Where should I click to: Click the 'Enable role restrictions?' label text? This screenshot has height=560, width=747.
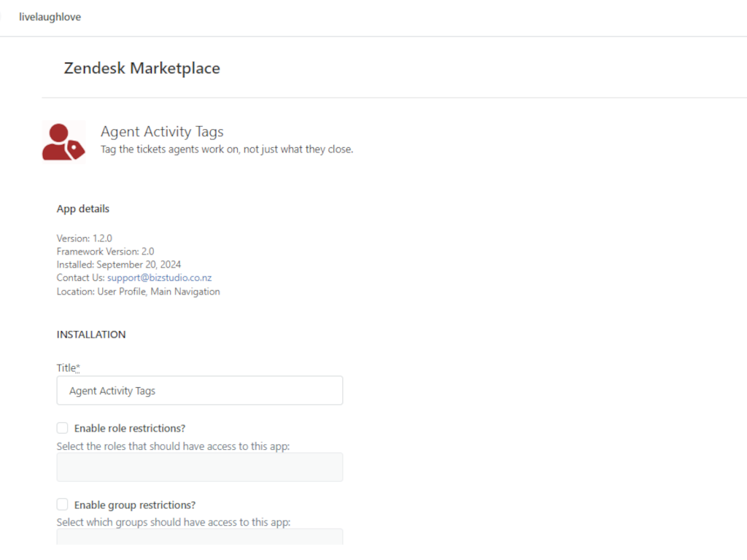(130, 429)
